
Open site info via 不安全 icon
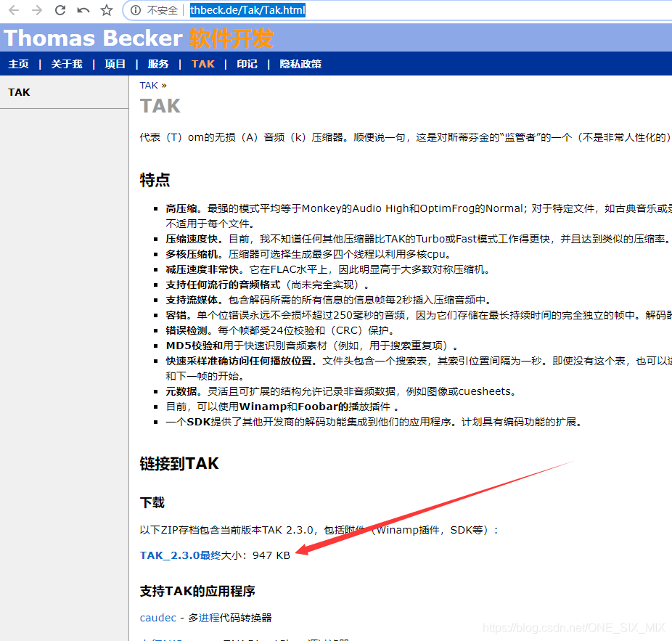tap(136, 10)
